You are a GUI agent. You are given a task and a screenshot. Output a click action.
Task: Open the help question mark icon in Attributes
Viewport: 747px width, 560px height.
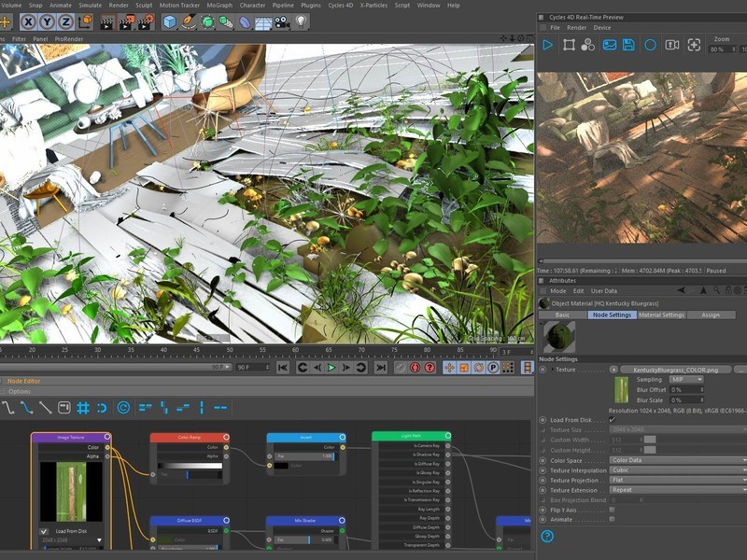pos(547,536)
